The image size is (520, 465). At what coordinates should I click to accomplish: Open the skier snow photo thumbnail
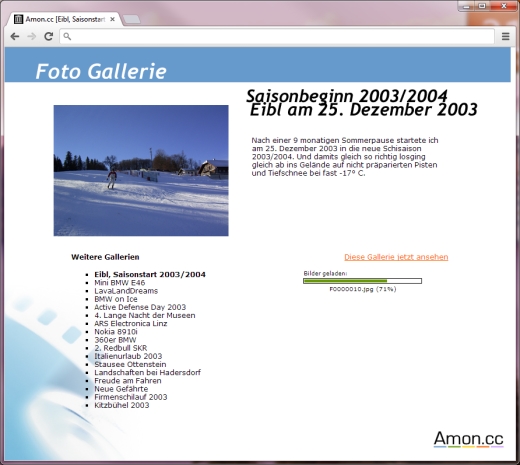[x=141, y=171]
